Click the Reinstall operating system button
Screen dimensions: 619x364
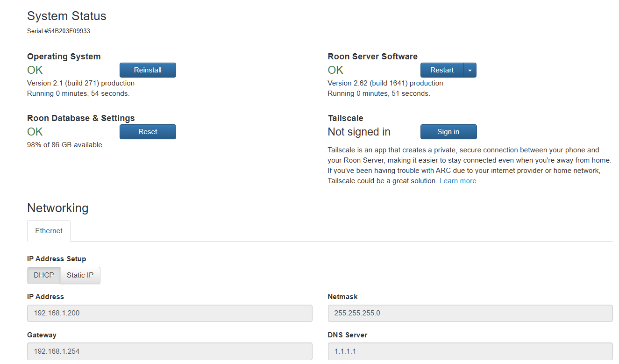(148, 70)
